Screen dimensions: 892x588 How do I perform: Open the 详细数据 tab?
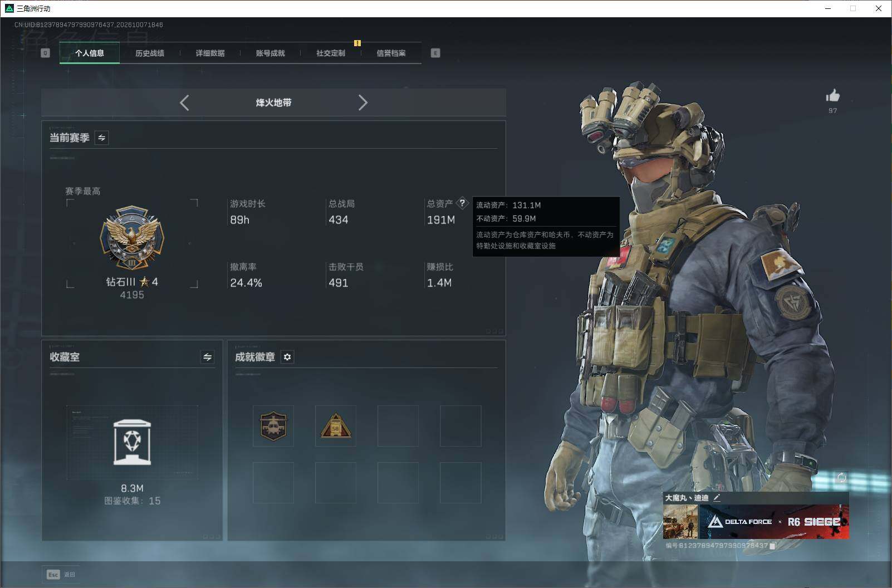pos(210,53)
